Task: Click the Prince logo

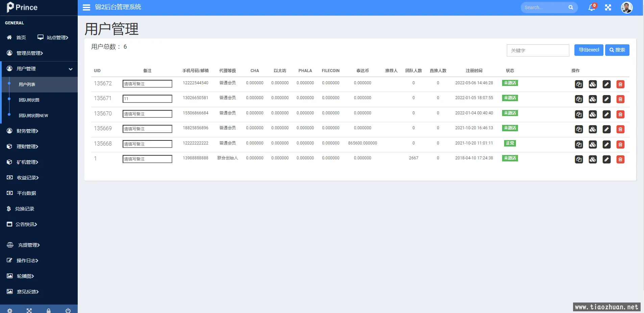Action: (22, 7)
